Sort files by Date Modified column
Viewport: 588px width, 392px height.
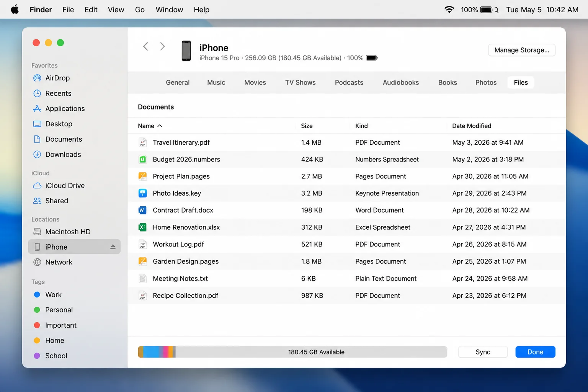[472, 126]
